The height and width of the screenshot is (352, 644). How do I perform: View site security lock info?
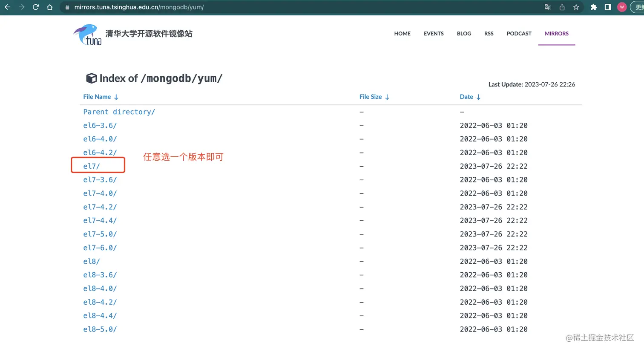click(67, 7)
